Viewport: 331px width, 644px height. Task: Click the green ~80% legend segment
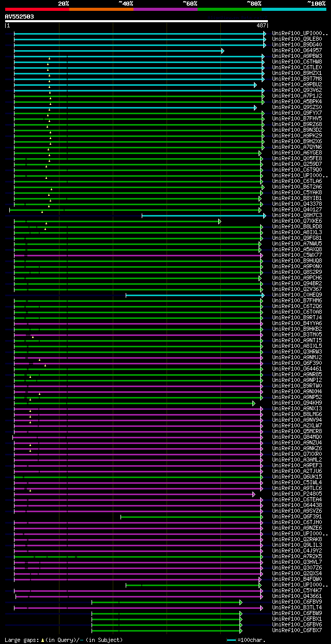tap(230, 9)
